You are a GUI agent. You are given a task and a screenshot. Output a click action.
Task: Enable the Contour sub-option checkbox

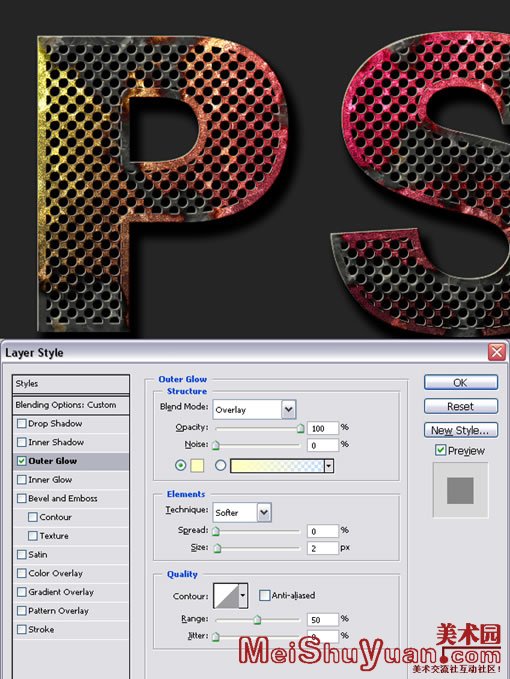(x=32, y=517)
